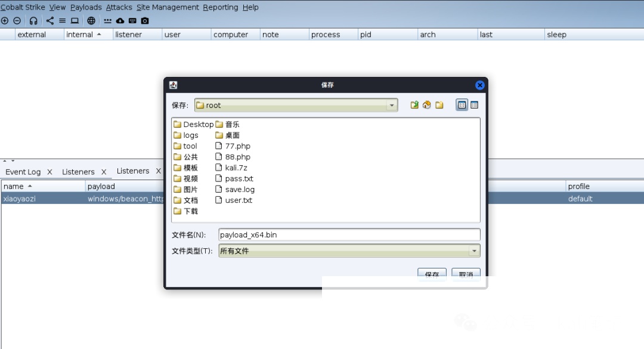The width and height of the screenshot is (644, 349).
Task: Click the 保存 save button
Action: pos(432,274)
